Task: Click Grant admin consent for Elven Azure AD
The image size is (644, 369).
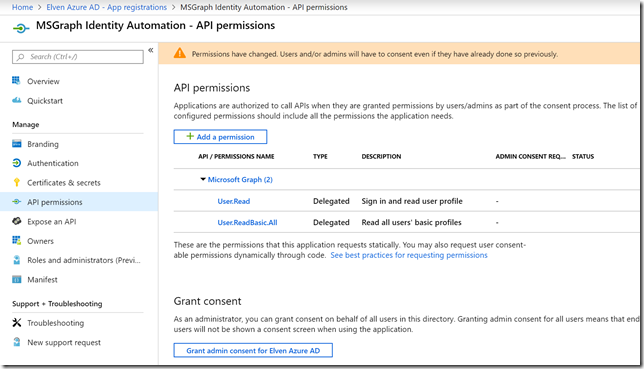Action: 253,351
